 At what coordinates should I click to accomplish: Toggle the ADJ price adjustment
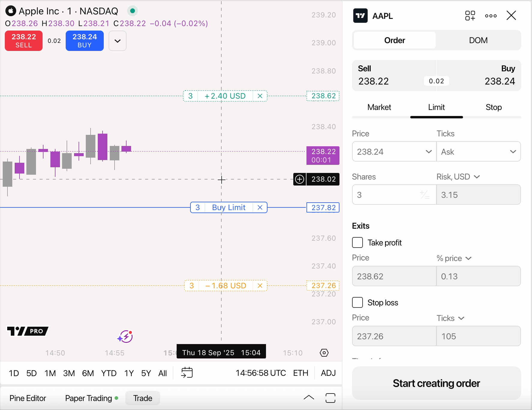[328, 373]
